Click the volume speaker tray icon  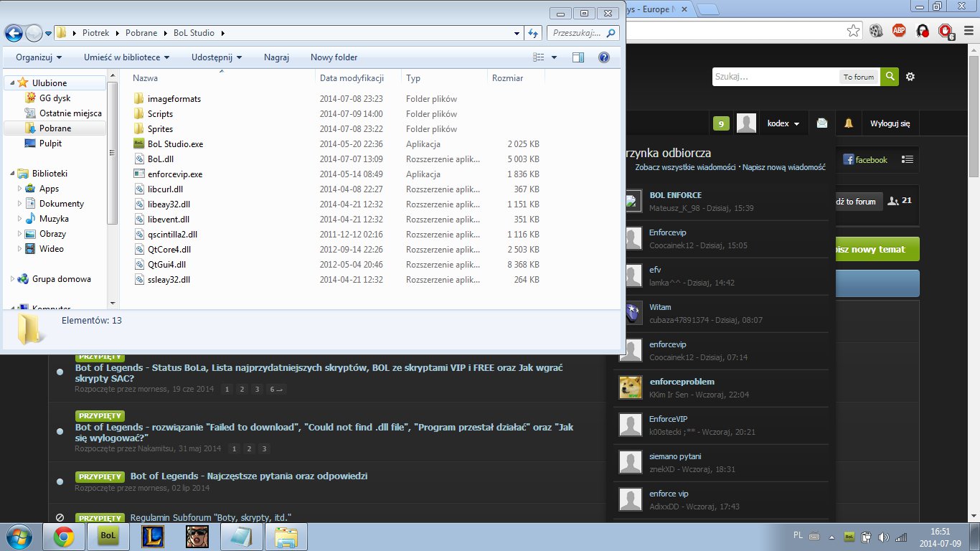point(884,536)
